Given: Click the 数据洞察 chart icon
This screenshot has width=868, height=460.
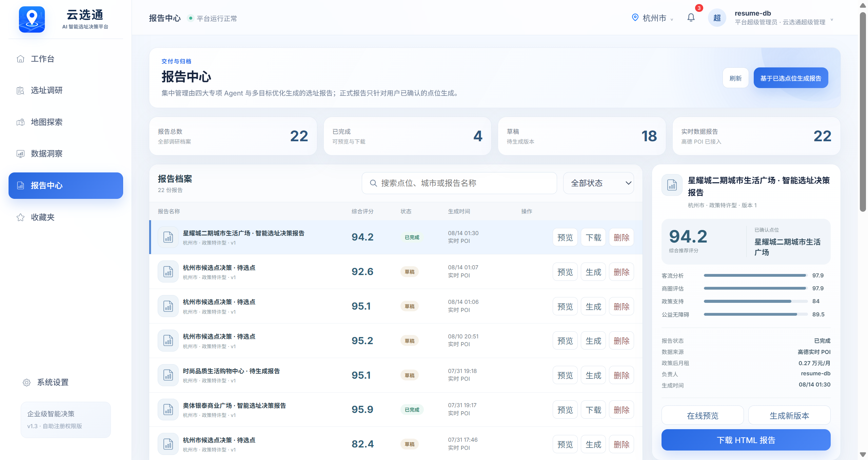Looking at the screenshot, I should tap(20, 154).
